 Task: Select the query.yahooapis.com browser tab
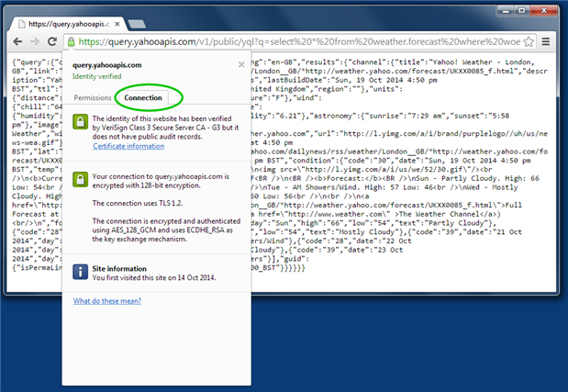pos(69,24)
